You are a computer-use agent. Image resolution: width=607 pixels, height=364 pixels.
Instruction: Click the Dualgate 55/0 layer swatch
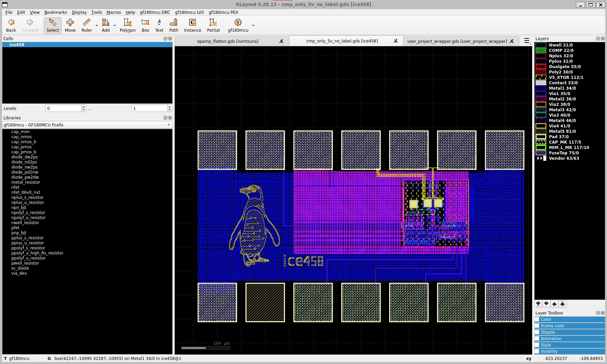[541, 66]
